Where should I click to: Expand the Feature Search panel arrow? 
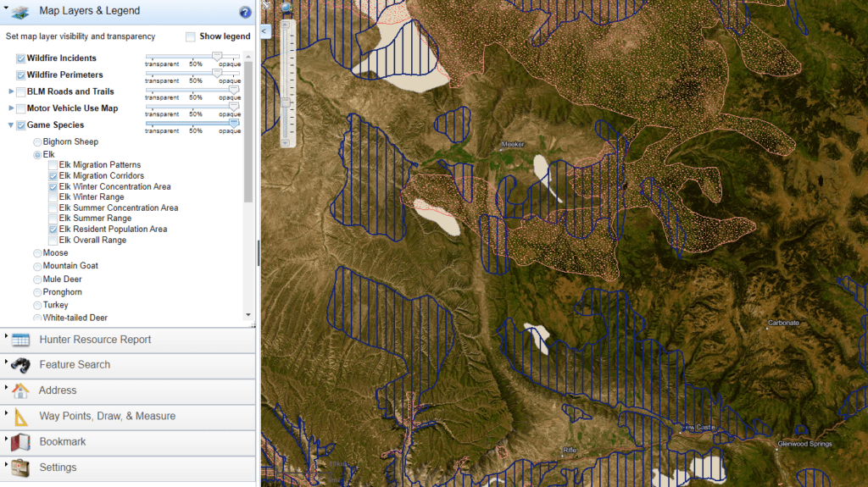coord(6,362)
